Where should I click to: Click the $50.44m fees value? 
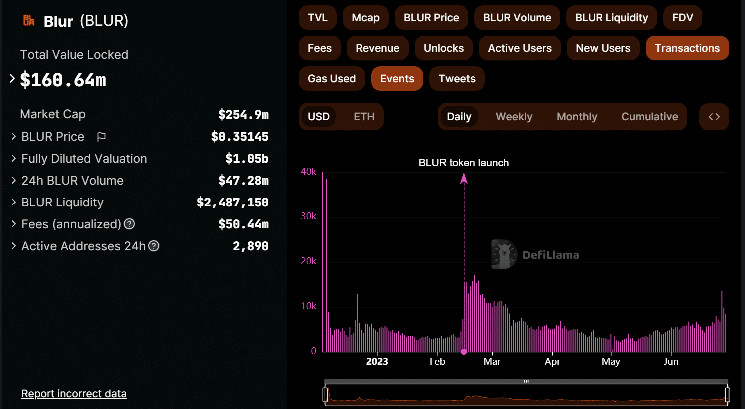[243, 224]
